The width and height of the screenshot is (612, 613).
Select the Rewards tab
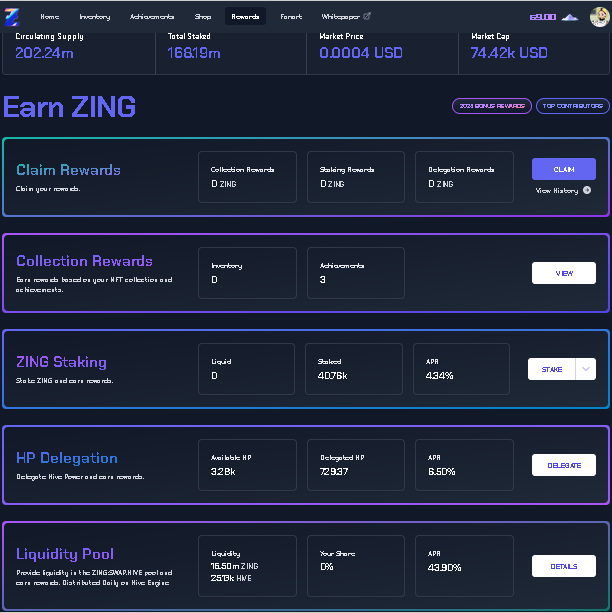tap(245, 16)
